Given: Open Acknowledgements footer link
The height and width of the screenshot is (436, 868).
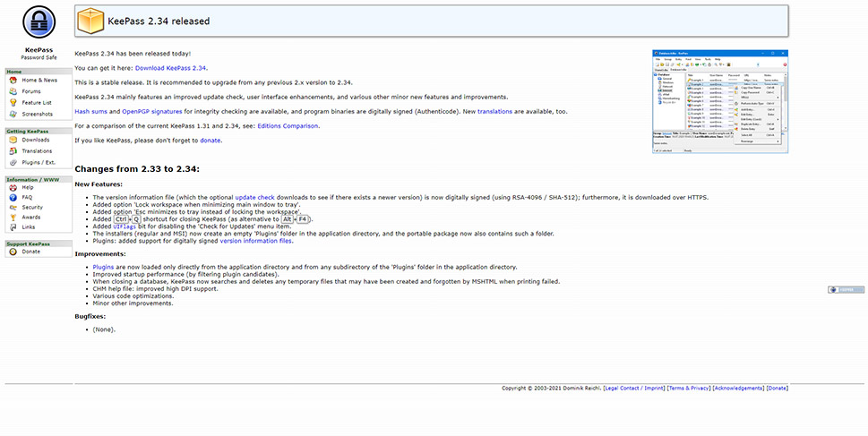Looking at the screenshot, I should tap(738, 389).
